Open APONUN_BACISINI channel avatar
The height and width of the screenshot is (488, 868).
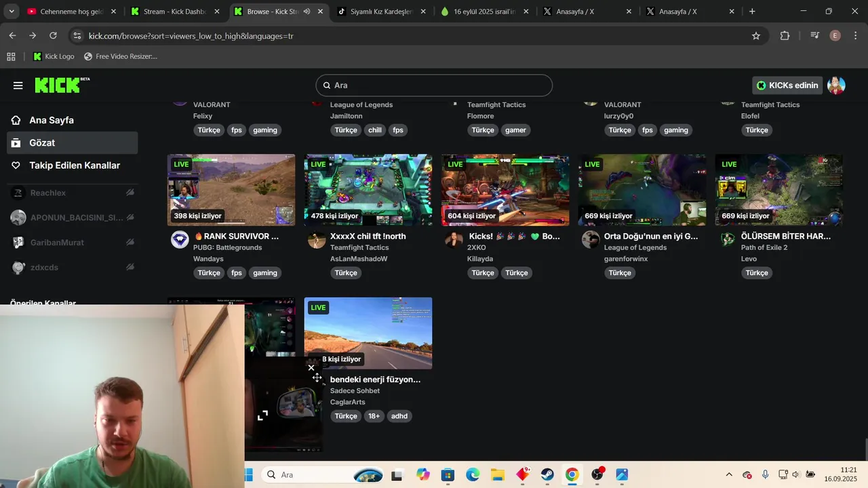(18, 218)
